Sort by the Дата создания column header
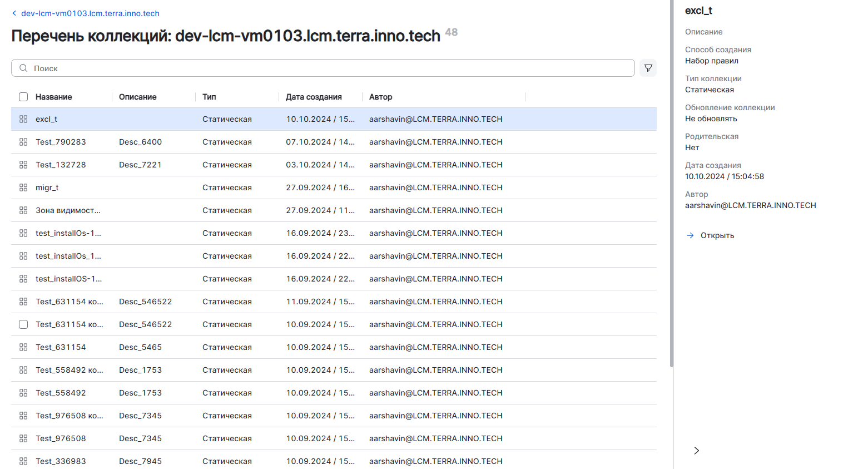The width and height of the screenshot is (868, 469). (314, 97)
